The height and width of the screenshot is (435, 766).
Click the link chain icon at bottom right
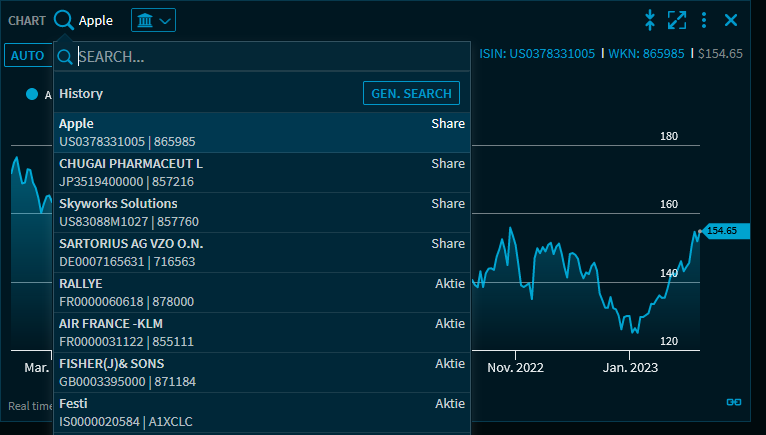tap(733, 402)
